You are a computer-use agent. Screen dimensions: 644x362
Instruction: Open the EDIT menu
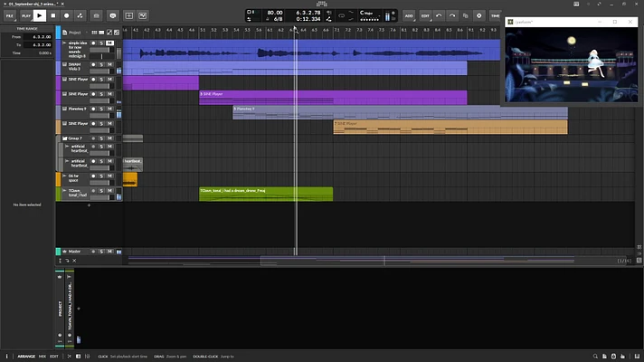pyautogui.click(x=425, y=15)
